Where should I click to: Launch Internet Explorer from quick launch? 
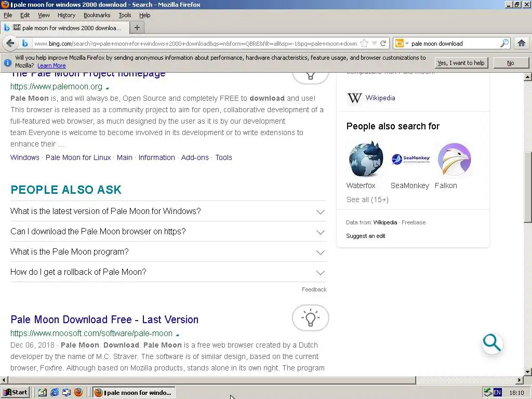point(54,392)
